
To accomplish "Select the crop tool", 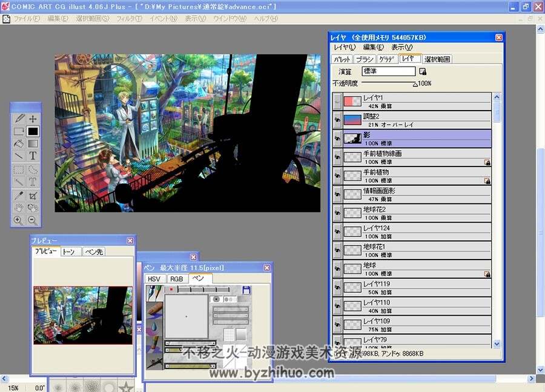I will point(33,195).
